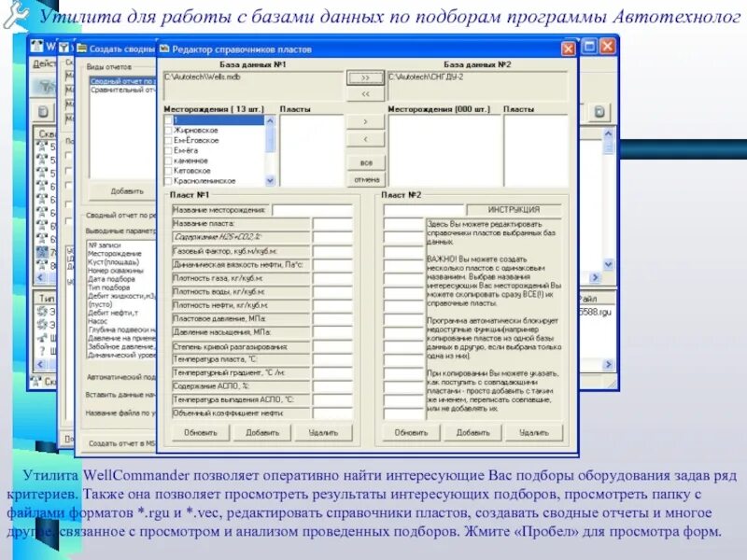Click the Газовый фактор value field
The image size is (747, 560).
[332, 251]
